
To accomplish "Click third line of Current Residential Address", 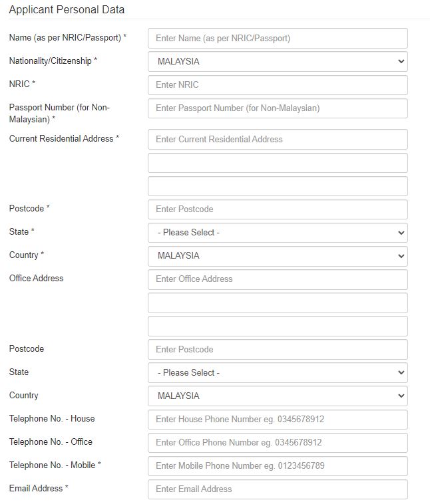I will coord(277,186).
